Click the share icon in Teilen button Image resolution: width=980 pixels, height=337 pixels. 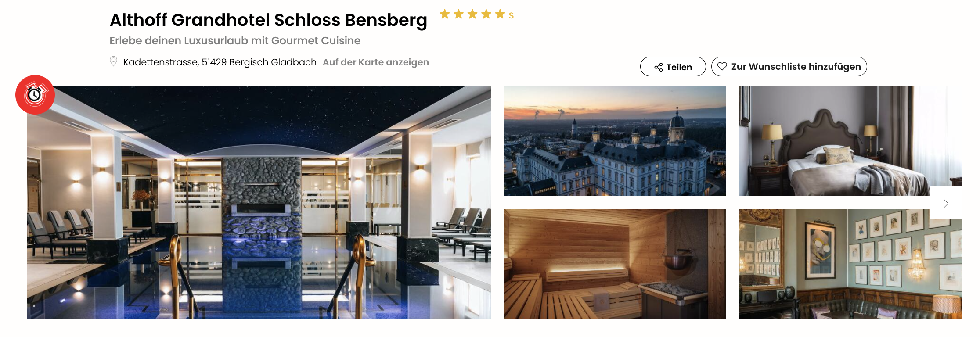[658, 67]
